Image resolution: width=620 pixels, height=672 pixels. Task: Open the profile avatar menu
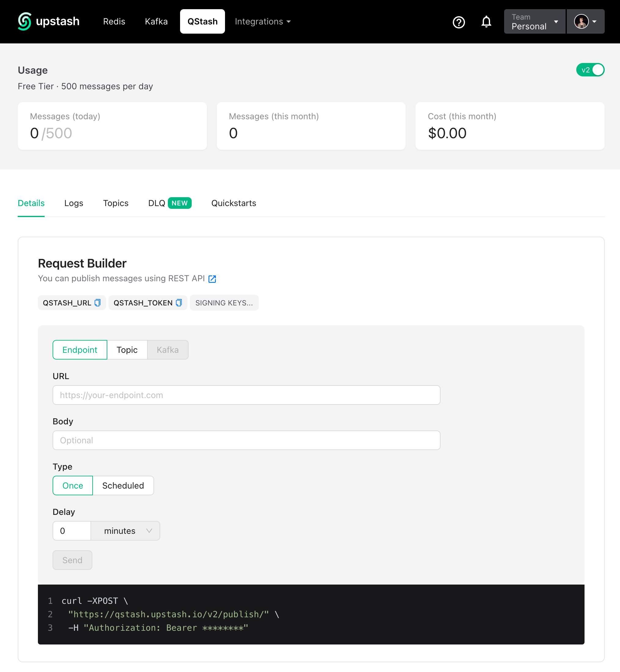coord(582,21)
